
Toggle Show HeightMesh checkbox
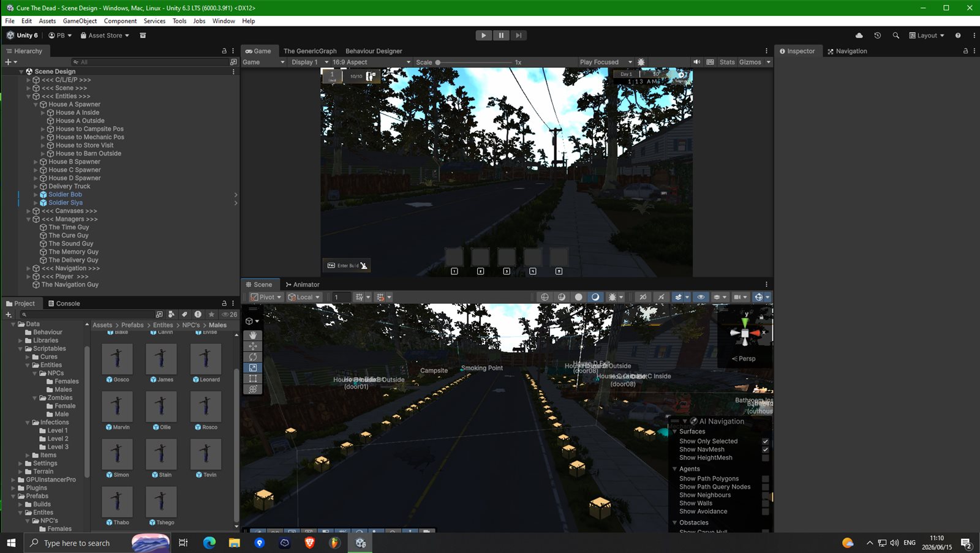point(765,458)
